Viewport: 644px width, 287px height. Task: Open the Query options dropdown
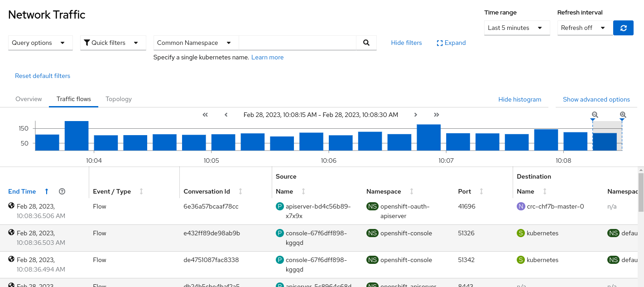click(x=40, y=43)
